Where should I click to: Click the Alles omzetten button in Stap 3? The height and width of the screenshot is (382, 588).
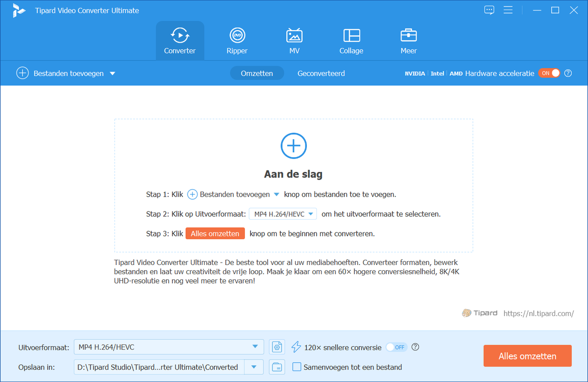point(215,233)
